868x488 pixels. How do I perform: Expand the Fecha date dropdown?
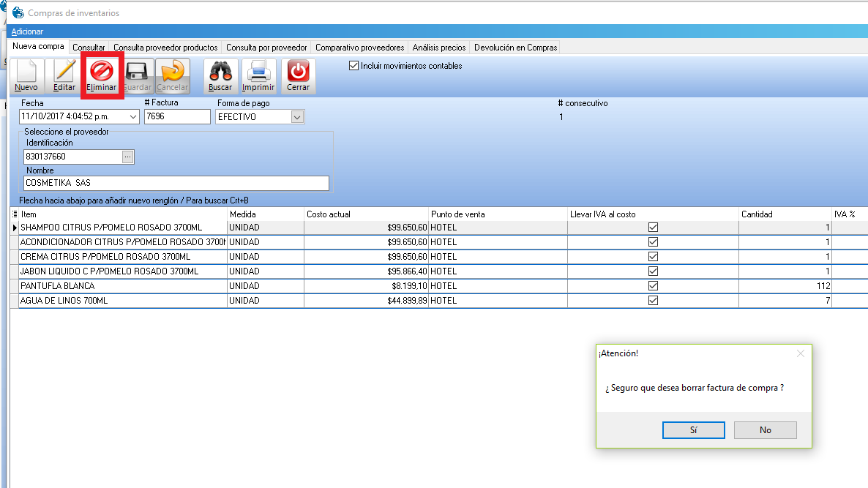click(x=133, y=117)
